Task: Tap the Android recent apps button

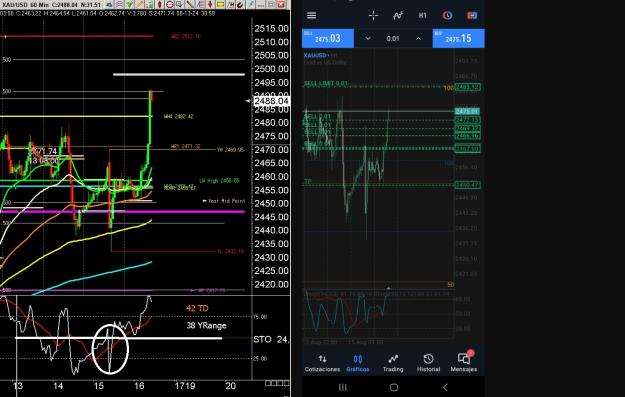Action: 342,387
